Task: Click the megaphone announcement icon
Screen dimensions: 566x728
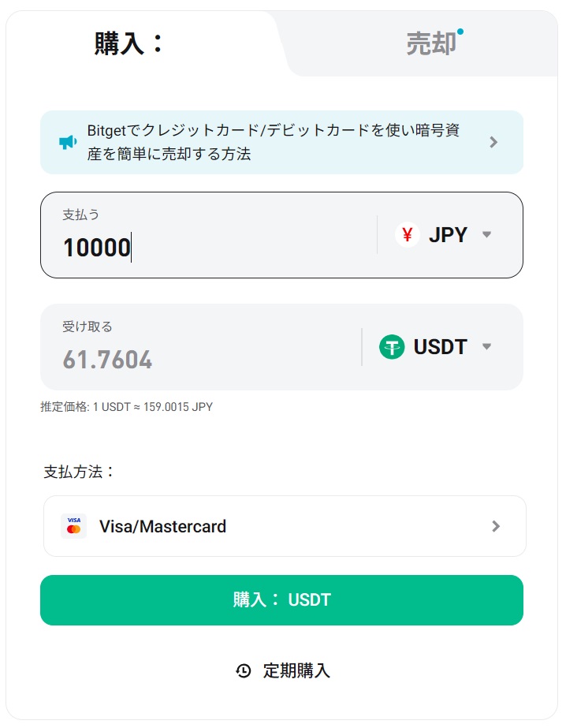Action: pyautogui.click(x=68, y=142)
